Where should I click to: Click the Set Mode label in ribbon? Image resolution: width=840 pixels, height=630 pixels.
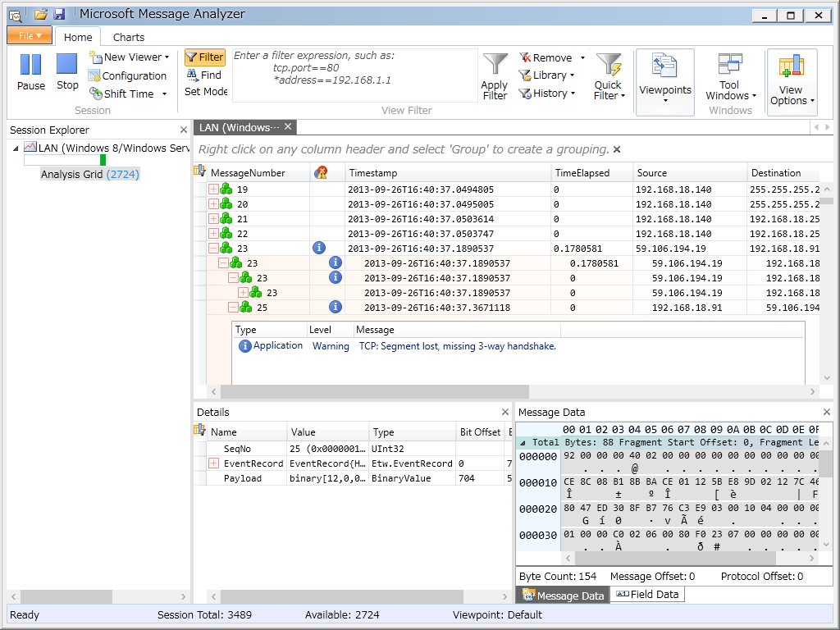206,92
